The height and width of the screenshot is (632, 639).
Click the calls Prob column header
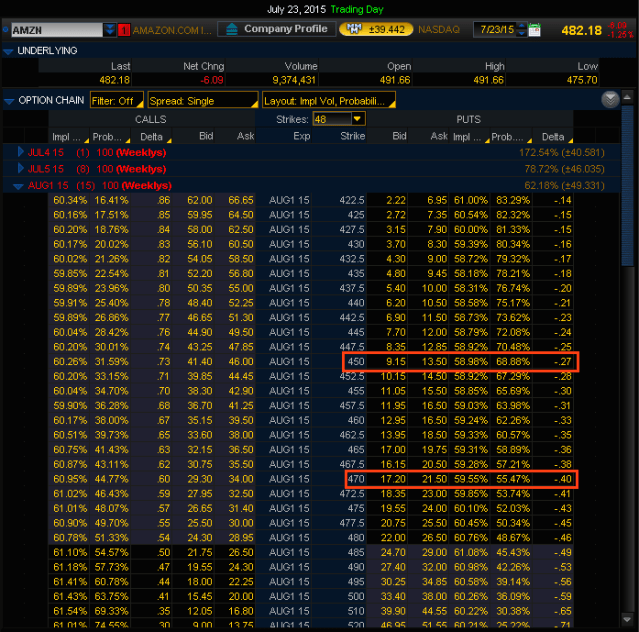tap(110, 137)
